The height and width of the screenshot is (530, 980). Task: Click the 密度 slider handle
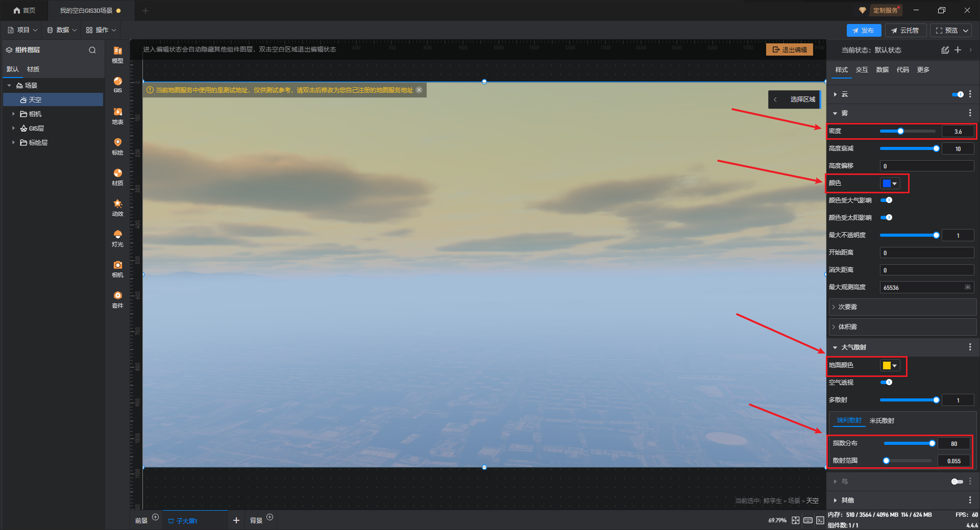click(900, 132)
